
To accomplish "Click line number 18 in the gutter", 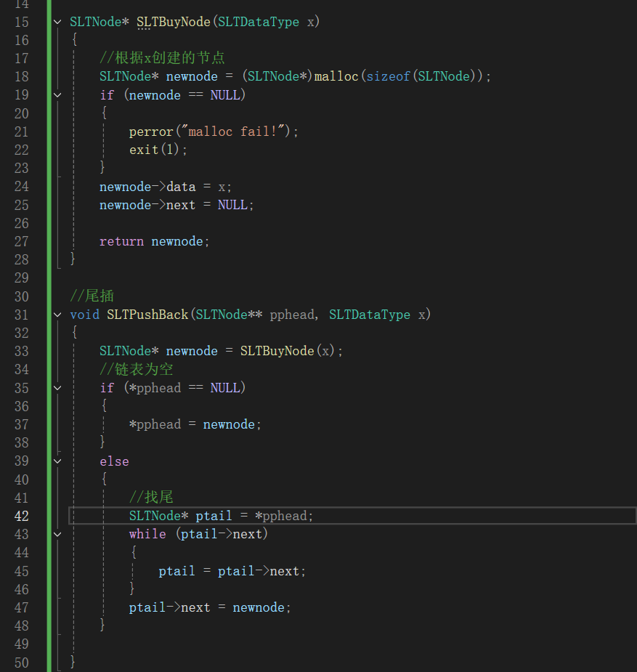I will [x=21, y=76].
